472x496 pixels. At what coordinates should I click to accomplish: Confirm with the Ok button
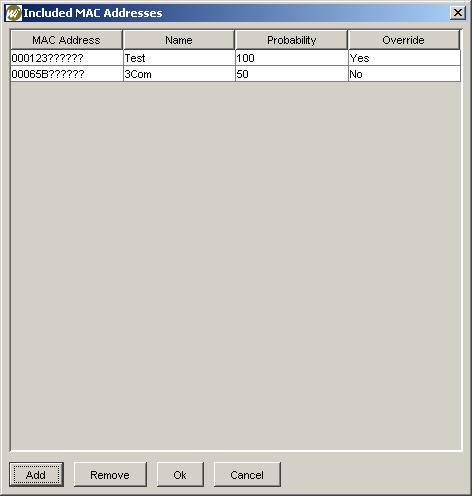(180, 474)
